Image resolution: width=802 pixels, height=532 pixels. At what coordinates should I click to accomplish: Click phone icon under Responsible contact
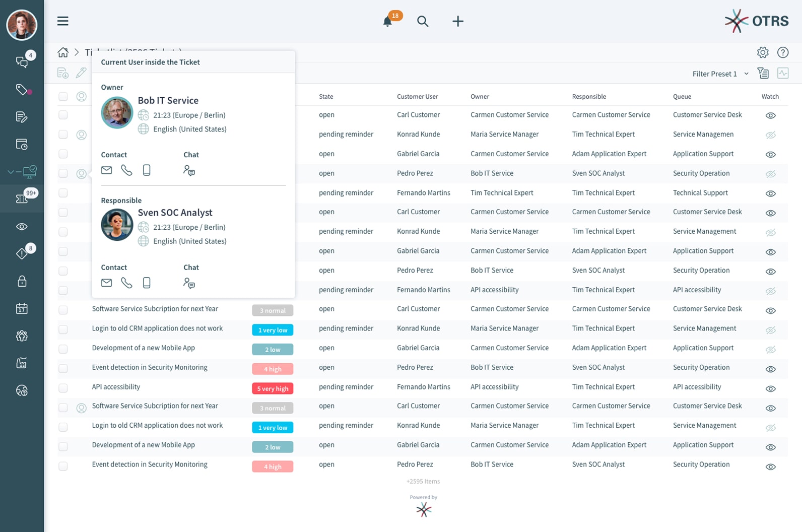tap(126, 283)
